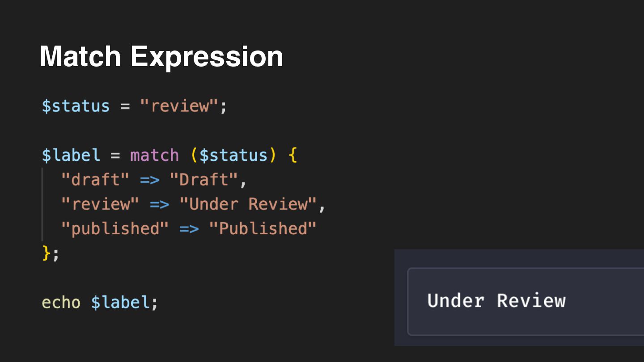Click the "review" key inside the match block
The image size is (644, 362).
100,204
